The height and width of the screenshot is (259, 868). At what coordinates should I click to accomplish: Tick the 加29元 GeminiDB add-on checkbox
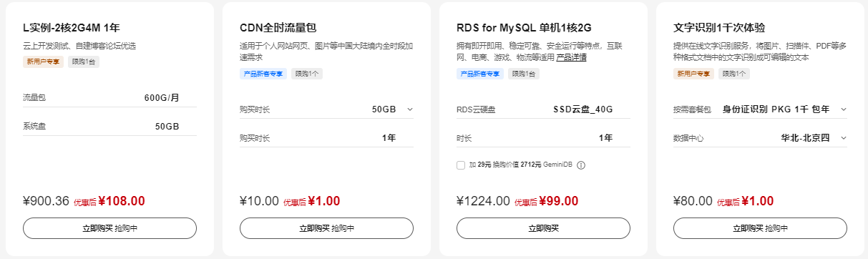(x=461, y=165)
